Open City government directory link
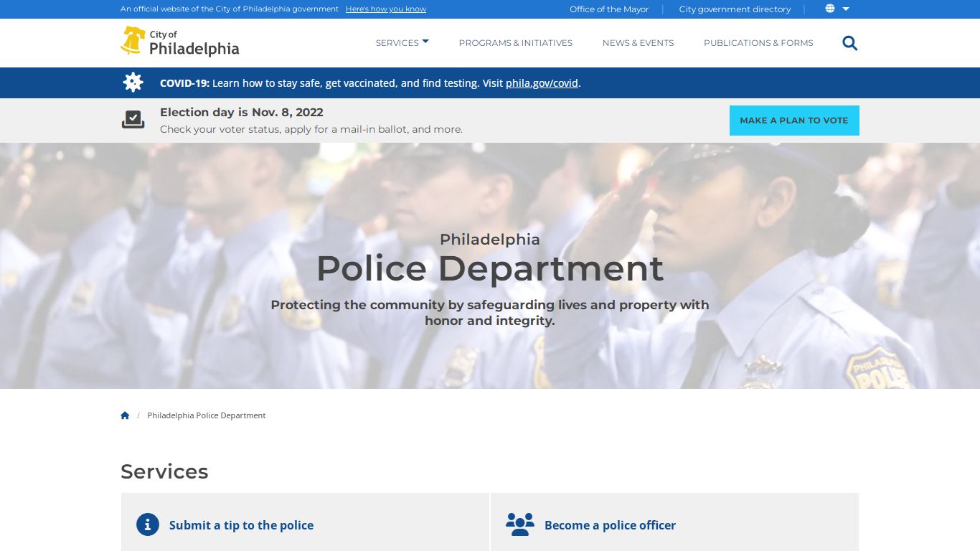Screen dimensions: 980x551 tap(735, 9)
